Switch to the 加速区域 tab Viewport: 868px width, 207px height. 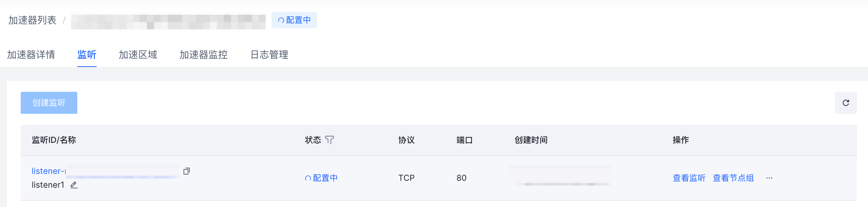(138, 55)
